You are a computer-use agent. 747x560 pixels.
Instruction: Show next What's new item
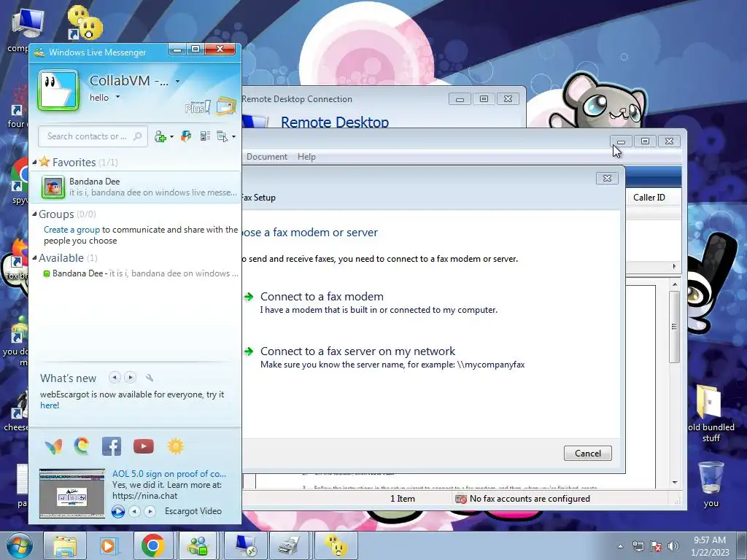[131, 378]
